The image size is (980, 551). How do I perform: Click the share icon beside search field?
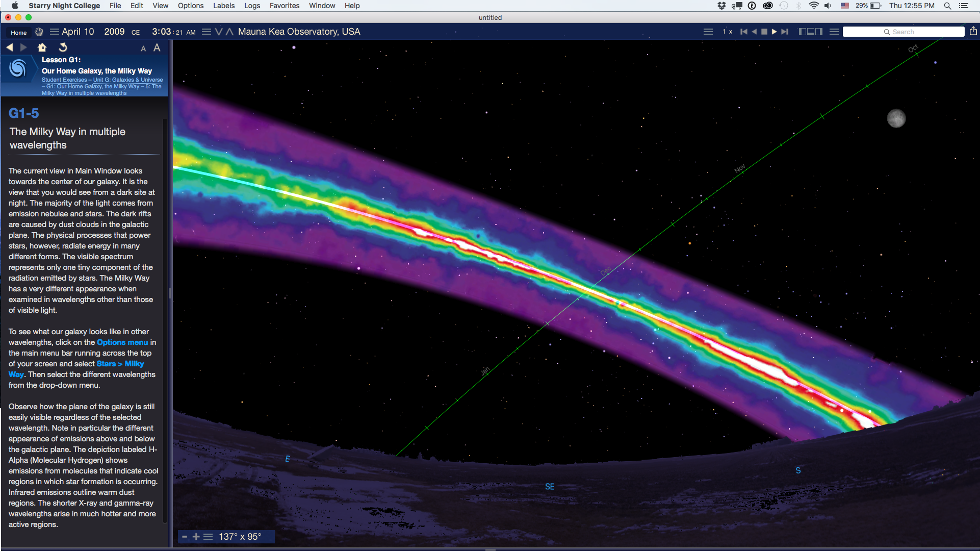pos(973,32)
